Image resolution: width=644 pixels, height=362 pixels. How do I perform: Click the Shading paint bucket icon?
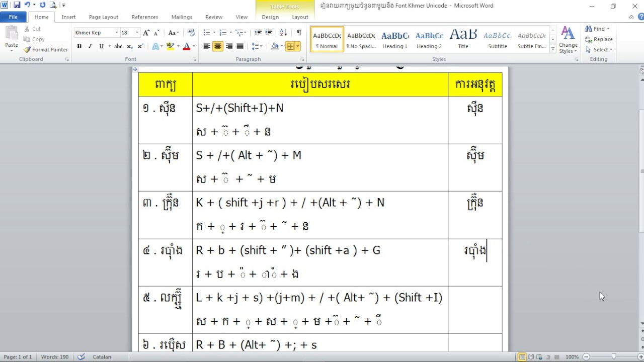click(x=274, y=46)
